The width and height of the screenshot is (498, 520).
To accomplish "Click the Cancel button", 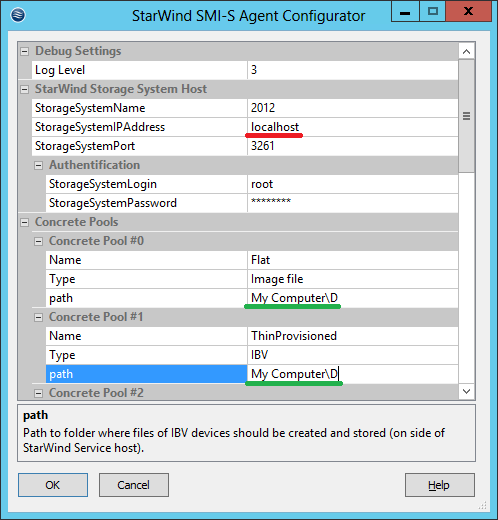I will 134,485.
